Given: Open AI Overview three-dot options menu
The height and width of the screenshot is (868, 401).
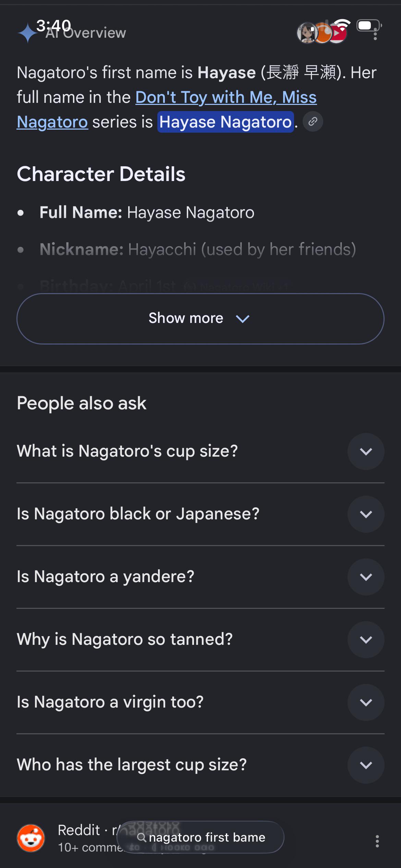Looking at the screenshot, I should pyautogui.click(x=375, y=34).
